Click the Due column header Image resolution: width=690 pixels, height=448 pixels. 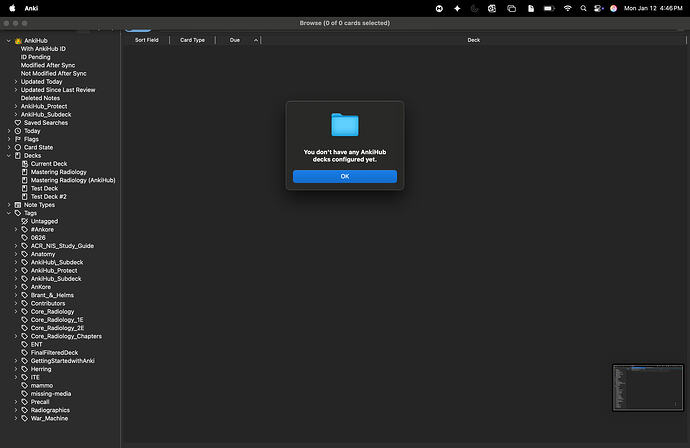click(235, 40)
